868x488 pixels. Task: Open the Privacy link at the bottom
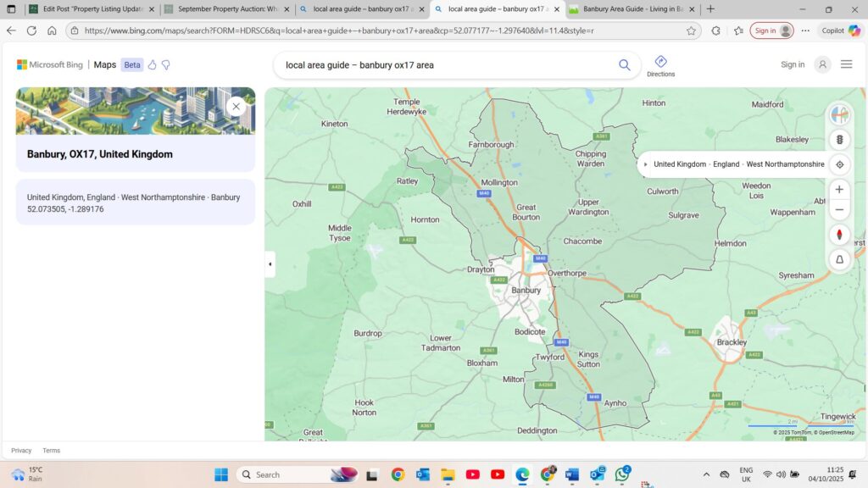pyautogui.click(x=21, y=450)
